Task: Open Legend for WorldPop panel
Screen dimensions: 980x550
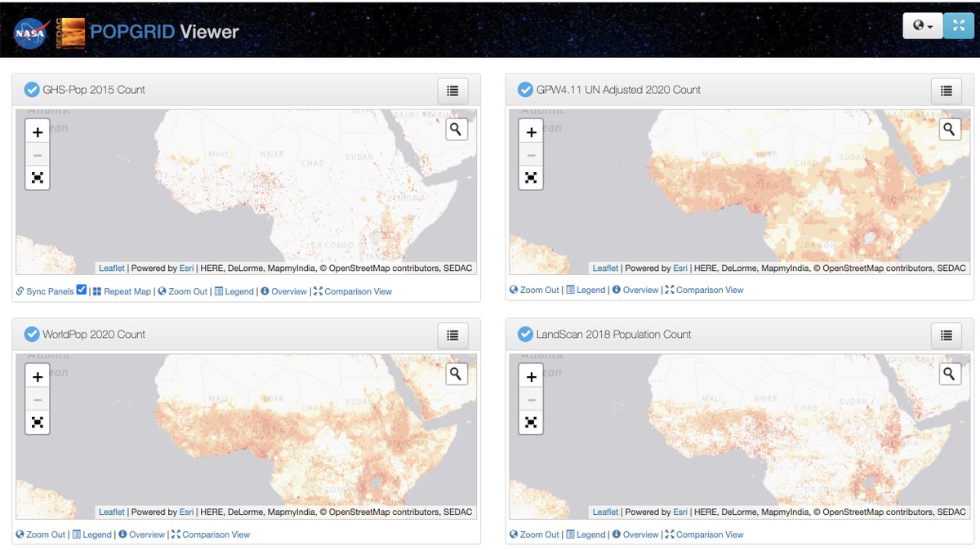Action: point(92,534)
